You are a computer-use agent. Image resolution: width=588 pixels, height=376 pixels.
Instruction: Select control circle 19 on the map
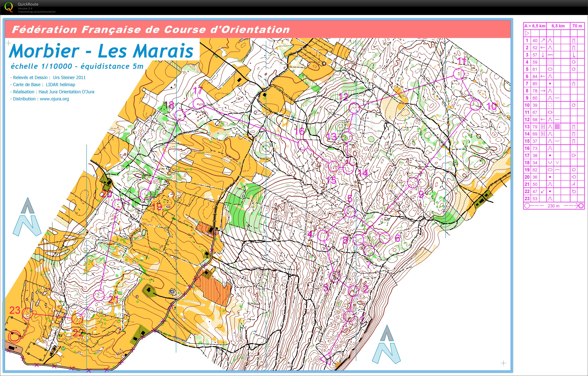pos(145,194)
